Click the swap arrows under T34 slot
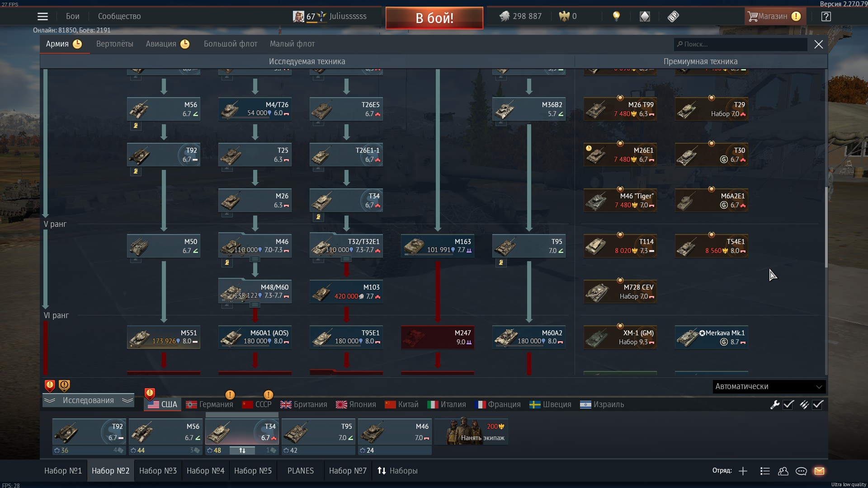Screen dimensions: 868x488 click(x=242, y=450)
